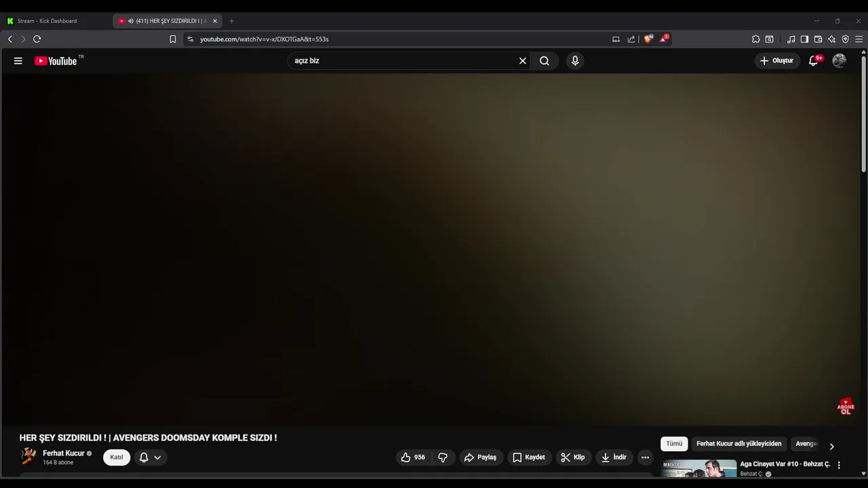
Task: Open the browser extensions puzzle icon
Action: [x=756, y=39]
